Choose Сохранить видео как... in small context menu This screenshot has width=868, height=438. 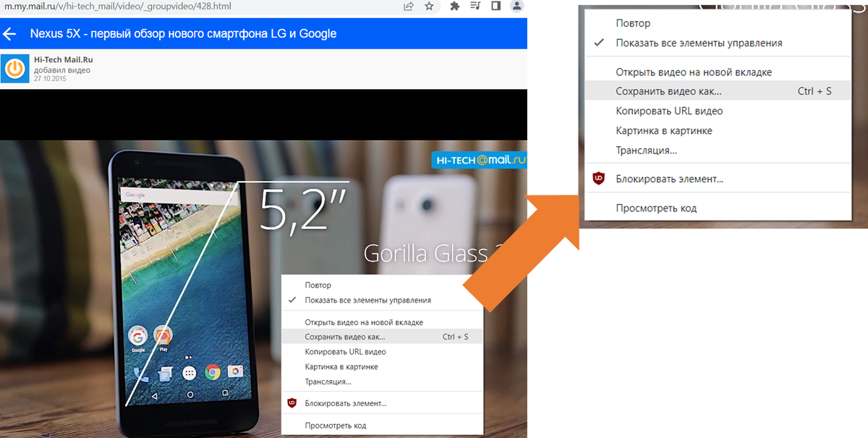point(381,337)
